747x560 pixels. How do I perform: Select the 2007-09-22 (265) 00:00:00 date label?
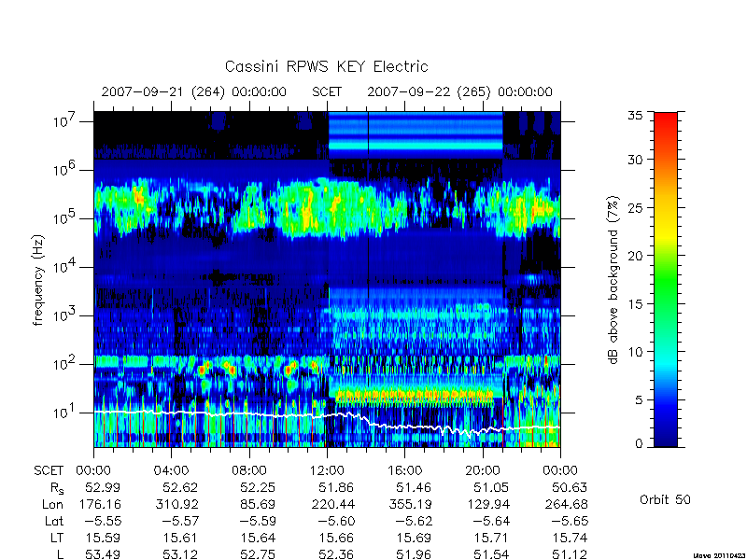pyautogui.click(x=459, y=91)
